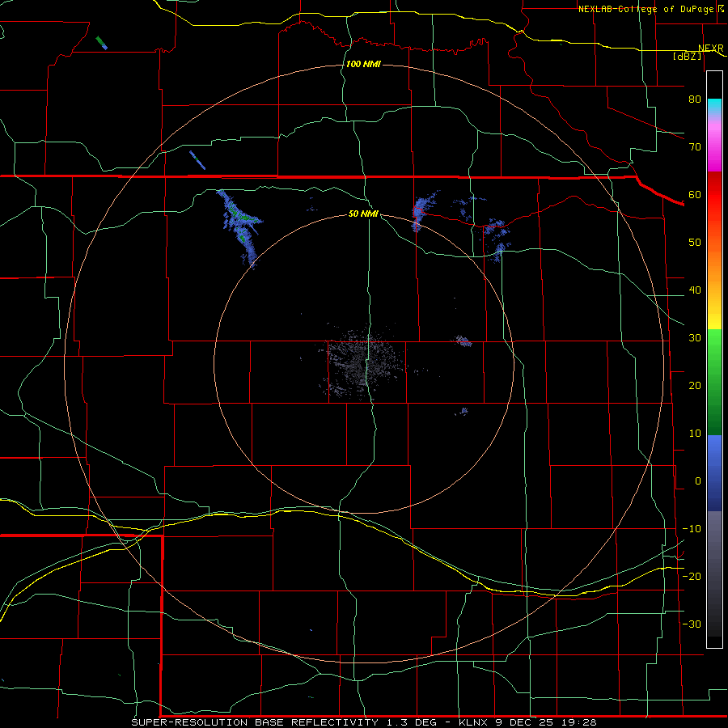The width and height of the screenshot is (728, 728).
Task: Select the -20 value on the dBZ scale
Action: click(x=692, y=576)
